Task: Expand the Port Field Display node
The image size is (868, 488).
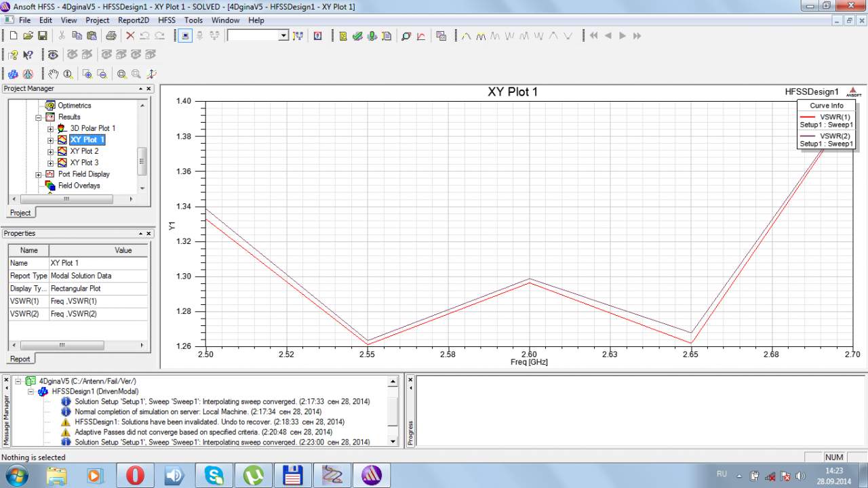Action: click(39, 175)
